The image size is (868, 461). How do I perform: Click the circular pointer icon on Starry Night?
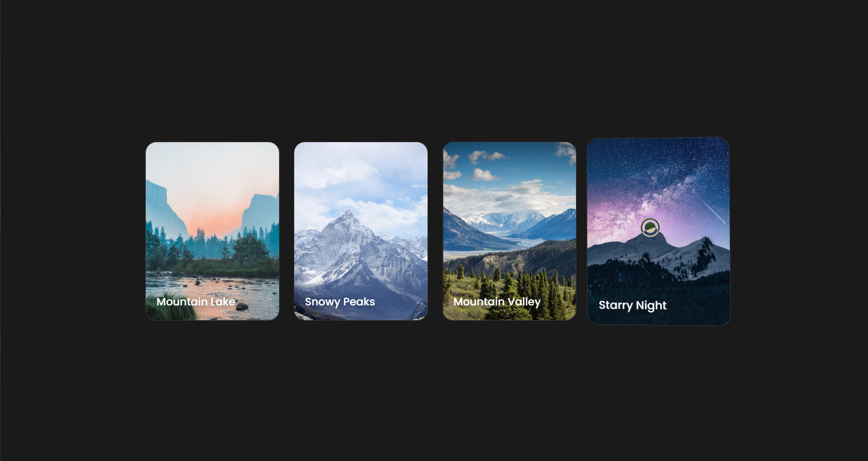650,228
